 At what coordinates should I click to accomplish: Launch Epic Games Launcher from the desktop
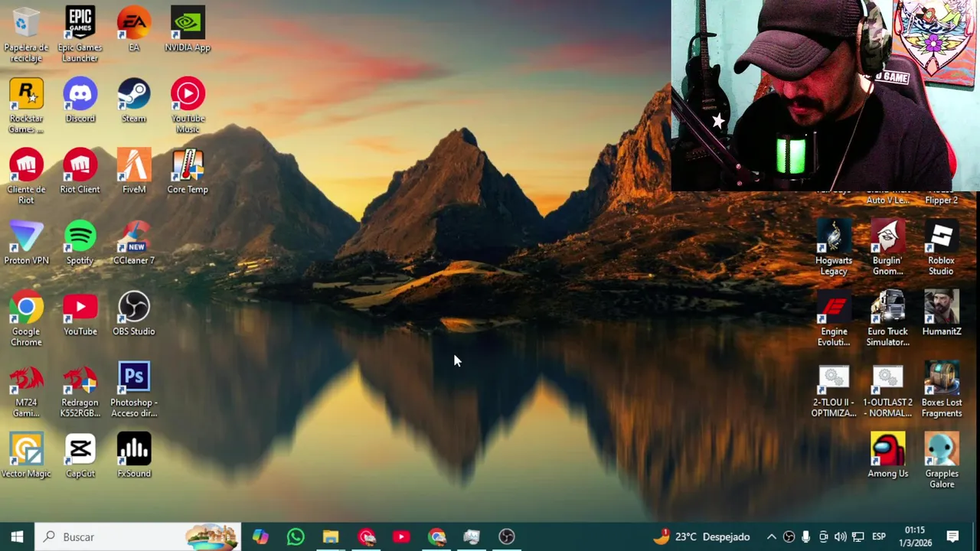tap(80, 35)
